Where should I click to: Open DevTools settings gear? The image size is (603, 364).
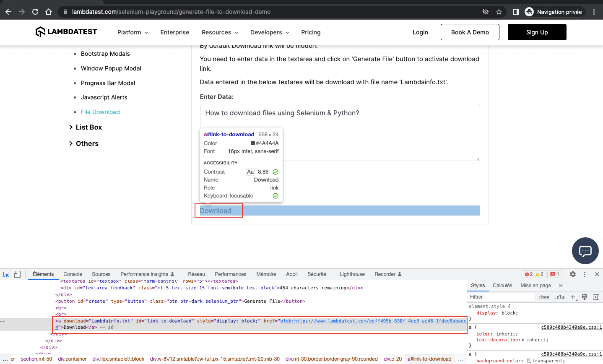[x=573, y=274]
